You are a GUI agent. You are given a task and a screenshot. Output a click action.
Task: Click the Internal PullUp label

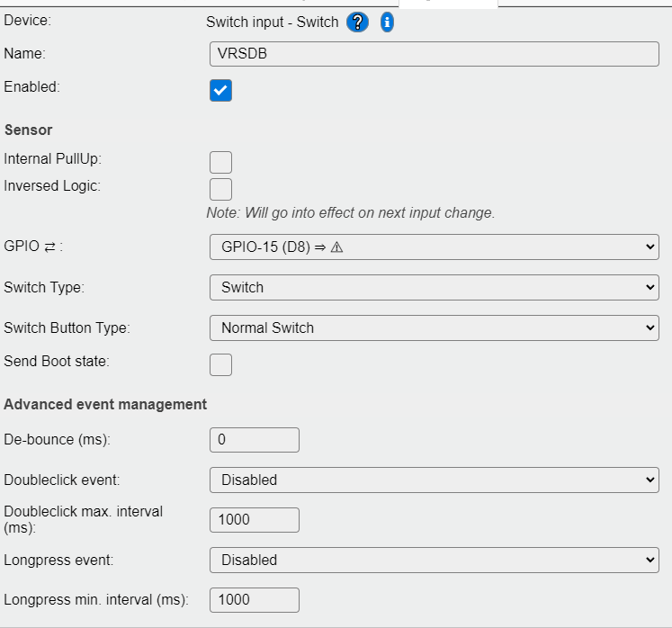point(53,159)
